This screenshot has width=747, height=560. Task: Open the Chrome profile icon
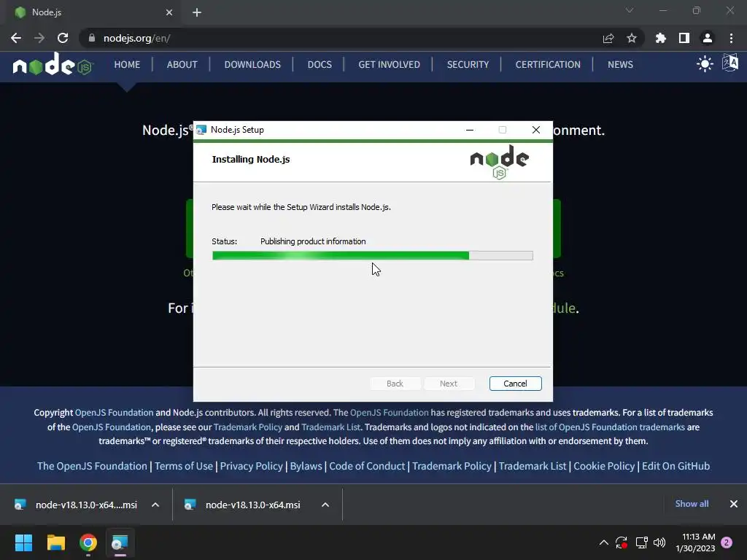708,38
